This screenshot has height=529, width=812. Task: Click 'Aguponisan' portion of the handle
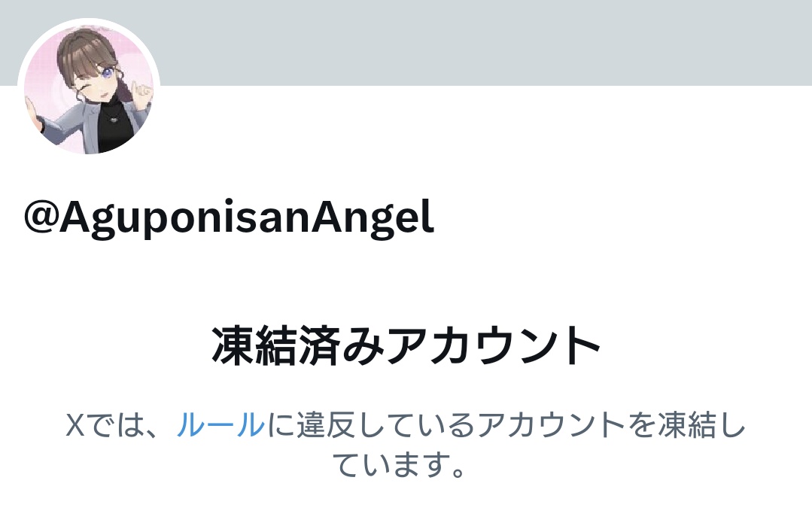[184, 218]
